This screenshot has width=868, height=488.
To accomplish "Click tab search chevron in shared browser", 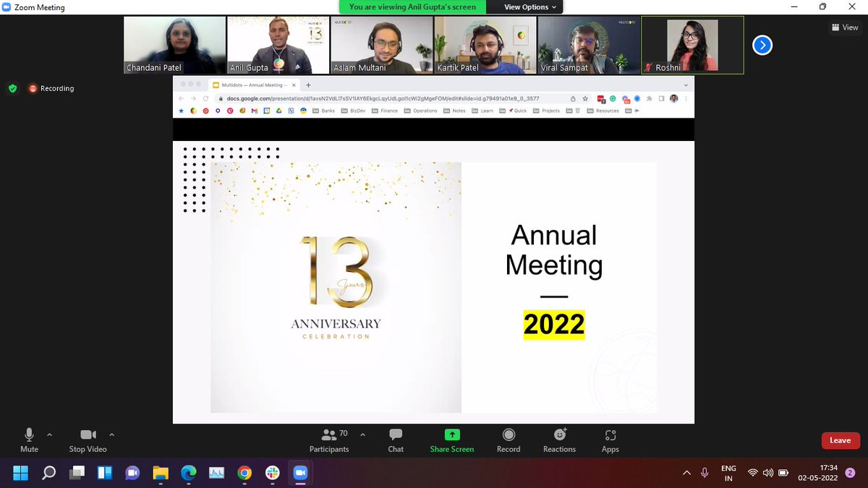I will click(686, 85).
